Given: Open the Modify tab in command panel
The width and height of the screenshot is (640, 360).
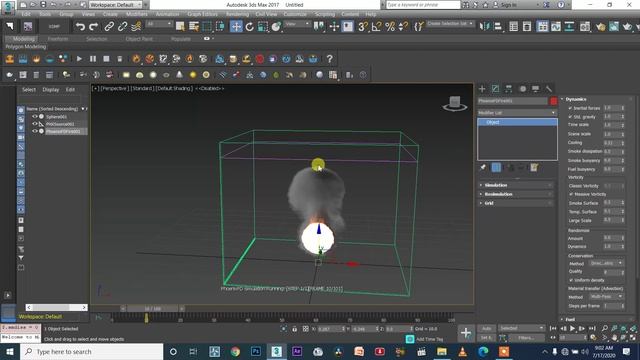Looking at the screenshot, I should (x=496, y=89).
